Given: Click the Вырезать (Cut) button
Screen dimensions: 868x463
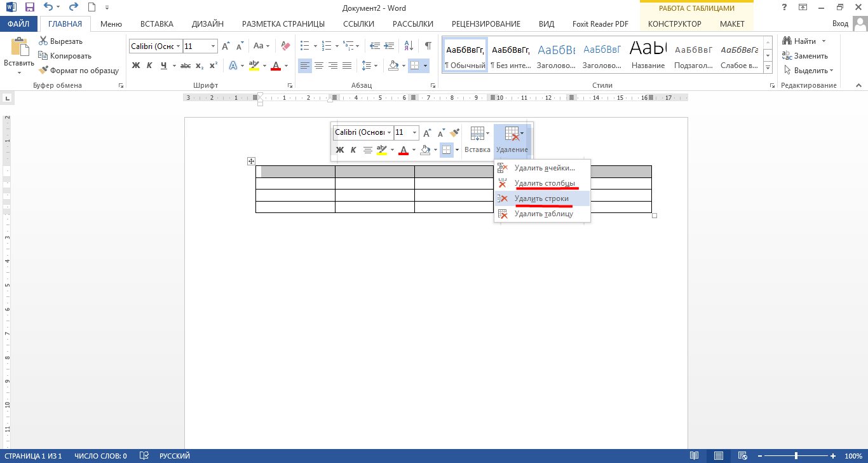Looking at the screenshot, I should (61, 41).
